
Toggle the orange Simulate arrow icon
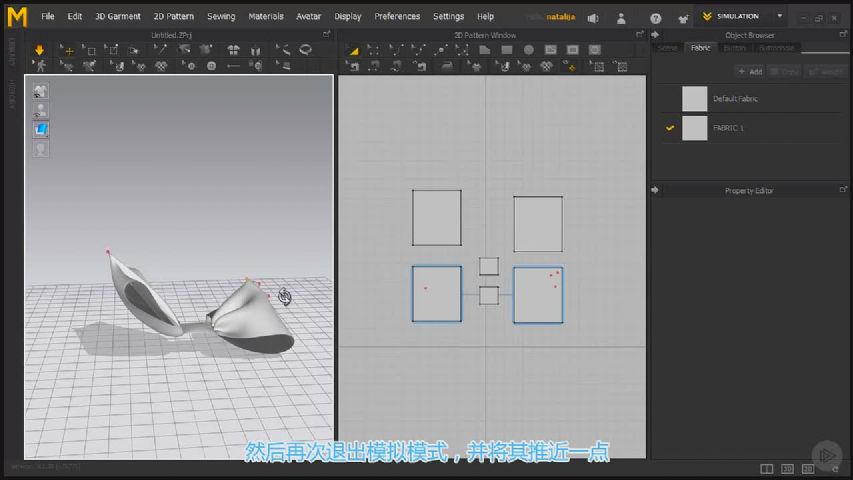tap(39, 50)
